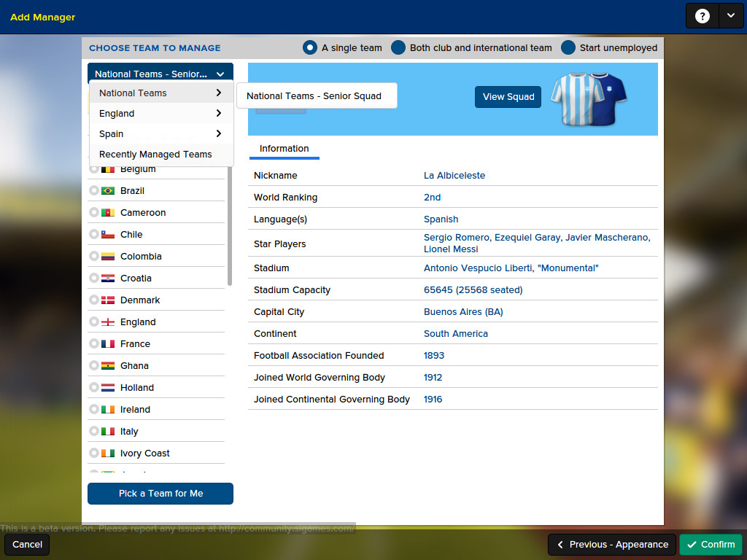
Task: Click the help question mark icon
Action: click(x=702, y=16)
